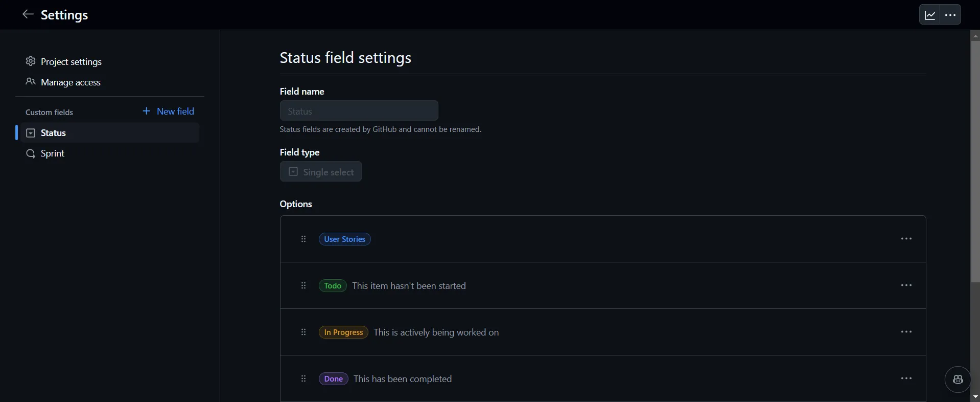The width and height of the screenshot is (980, 402).
Task: Click the 'Settings' page title
Action: pyautogui.click(x=64, y=15)
